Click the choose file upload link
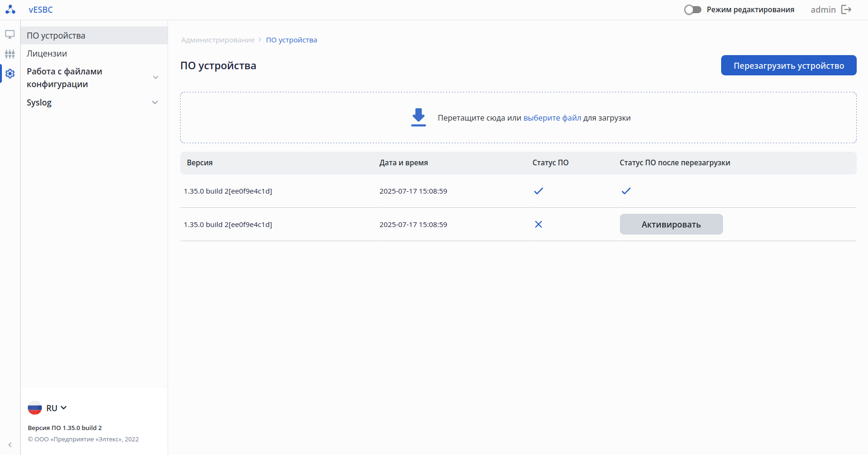The image size is (868, 455). point(552,118)
